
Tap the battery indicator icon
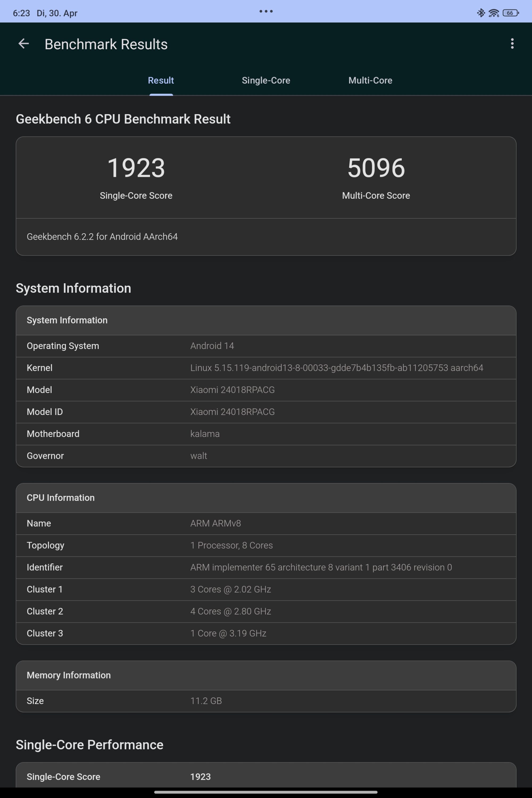511,13
